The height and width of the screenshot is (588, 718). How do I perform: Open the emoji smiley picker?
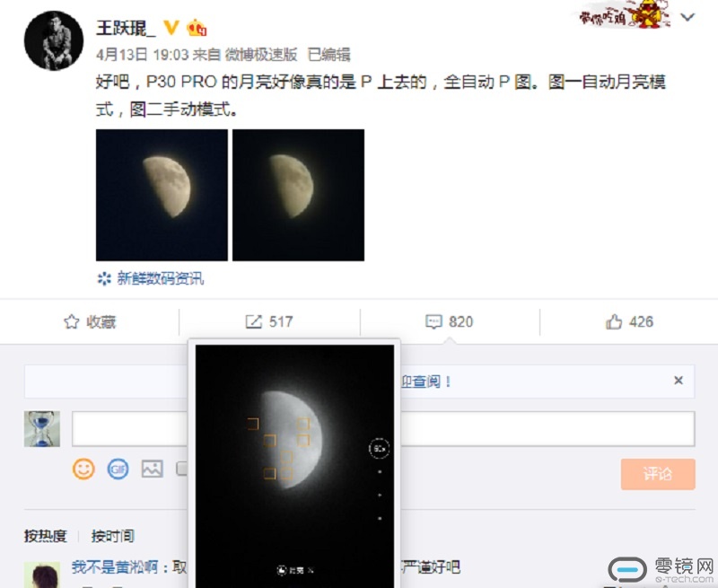pos(83,469)
